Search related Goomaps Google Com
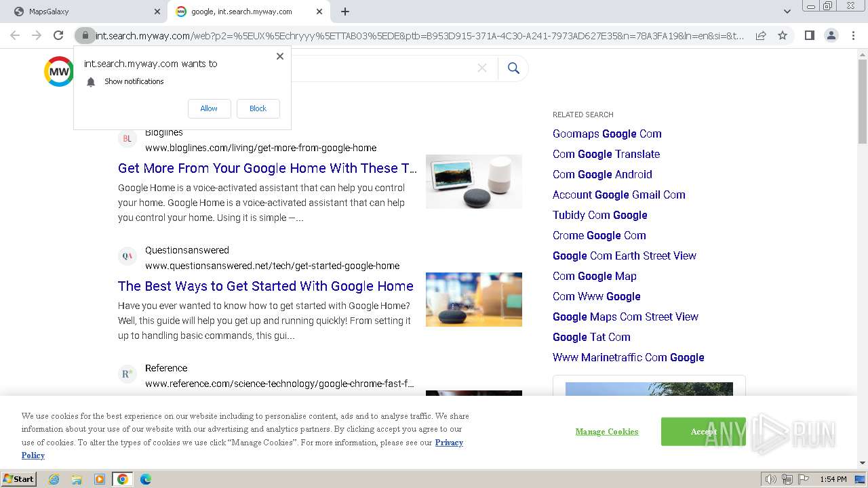 [x=607, y=134]
